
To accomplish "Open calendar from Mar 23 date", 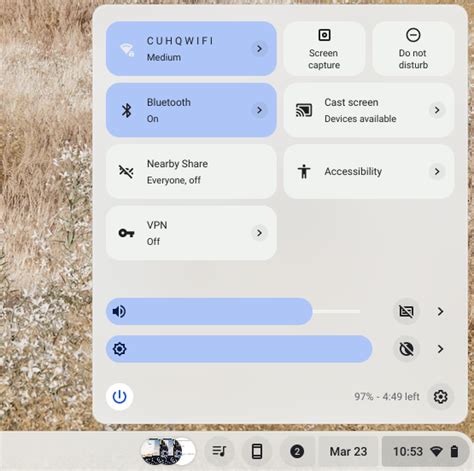I will pyautogui.click(x=348, y=451).
